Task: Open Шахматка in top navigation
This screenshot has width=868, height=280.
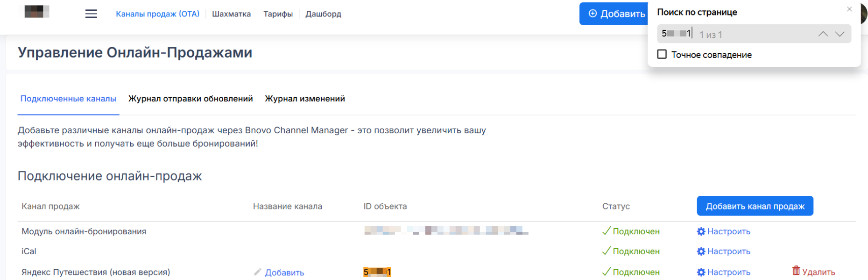Action: click(x=231, y=14)
